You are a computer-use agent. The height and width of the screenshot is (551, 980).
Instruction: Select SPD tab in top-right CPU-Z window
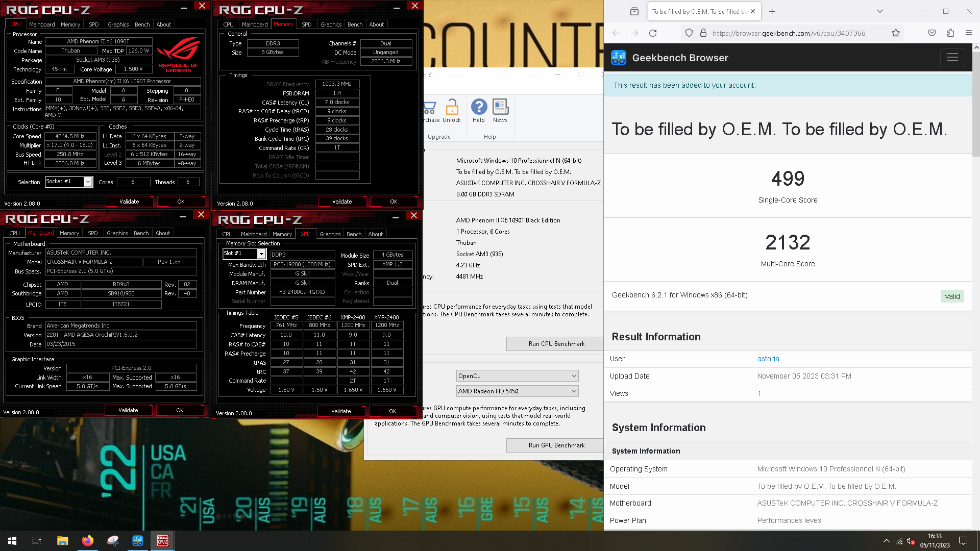pyautogui.click(x=307, y=24)
